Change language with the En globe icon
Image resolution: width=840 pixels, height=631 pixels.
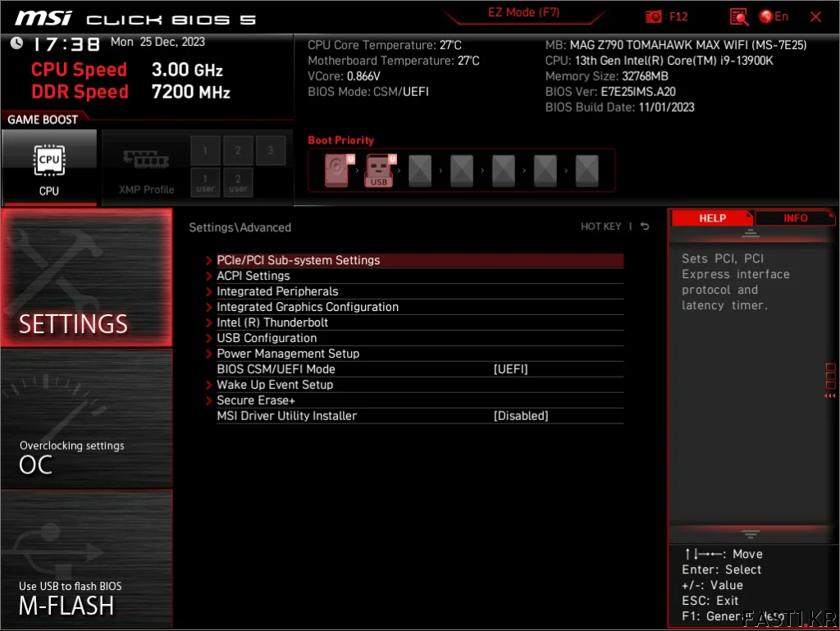click(x=774, y=16)
